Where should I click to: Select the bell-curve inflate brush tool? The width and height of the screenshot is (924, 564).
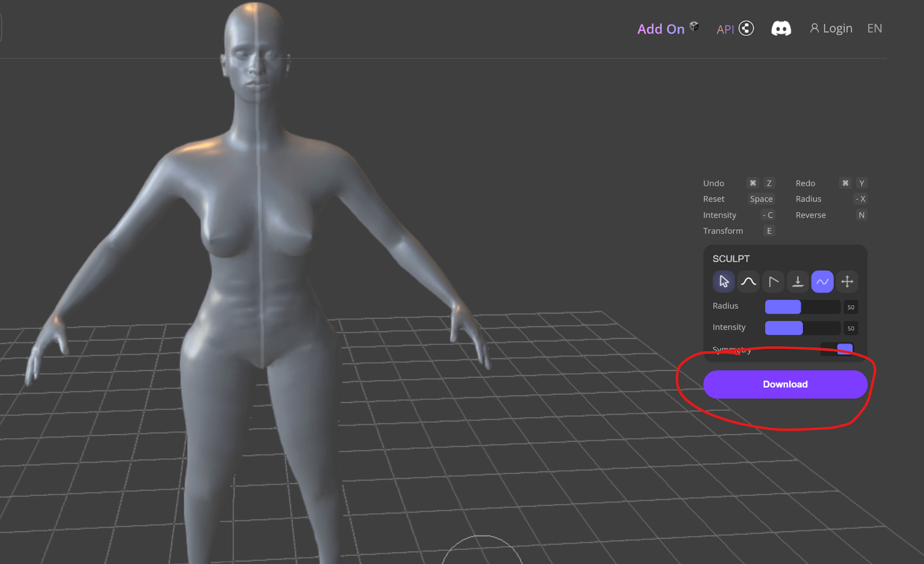pos(748,281)
